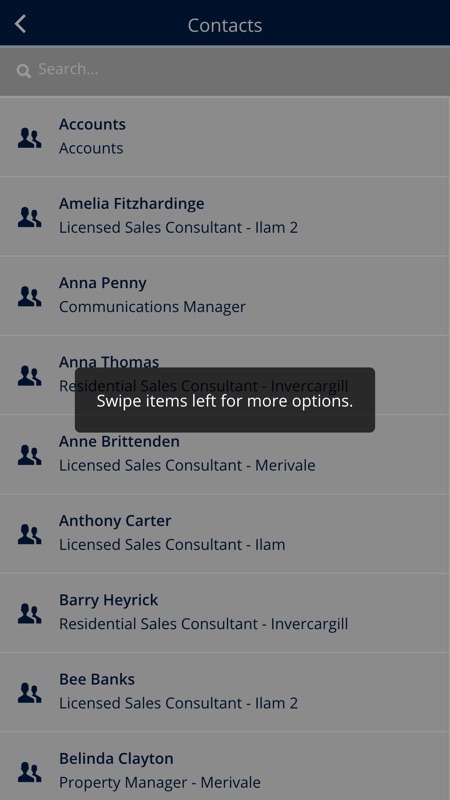This screenshot has height=800, width=450.
Task: Dismiss the swipe items hint toast
Action: (225, 400)
